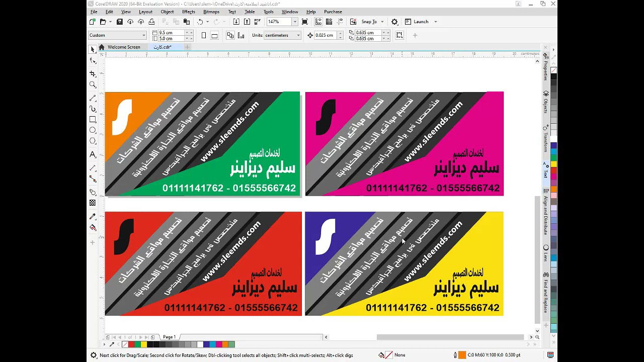
Task: Click the Export icon
Action: 247,22
